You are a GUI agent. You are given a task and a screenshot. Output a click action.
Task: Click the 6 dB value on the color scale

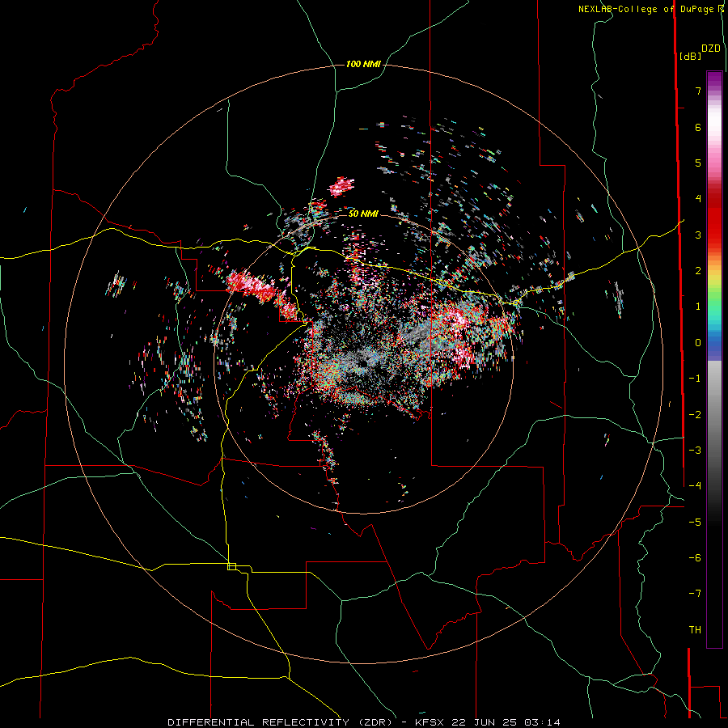(x=698, y=127)
